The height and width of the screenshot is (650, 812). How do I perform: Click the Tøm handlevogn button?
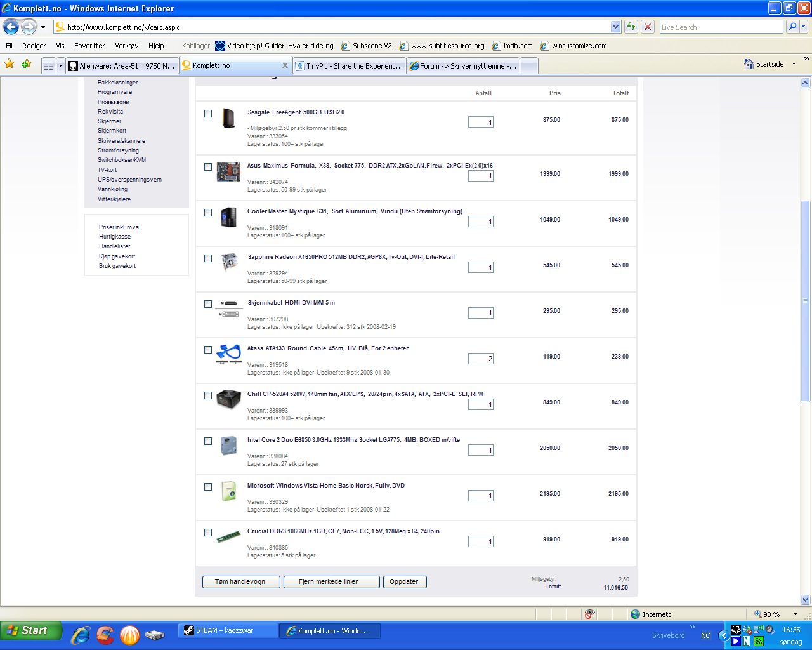242,582
